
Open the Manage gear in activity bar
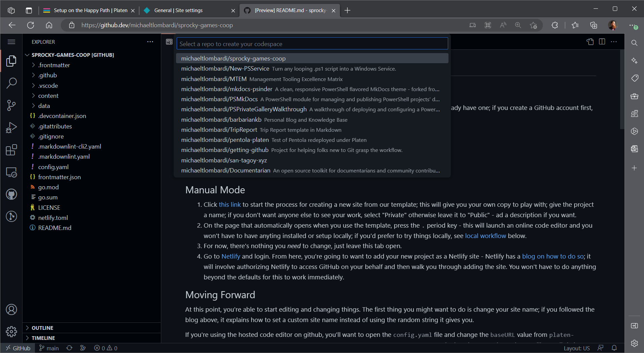pos(11,331)
